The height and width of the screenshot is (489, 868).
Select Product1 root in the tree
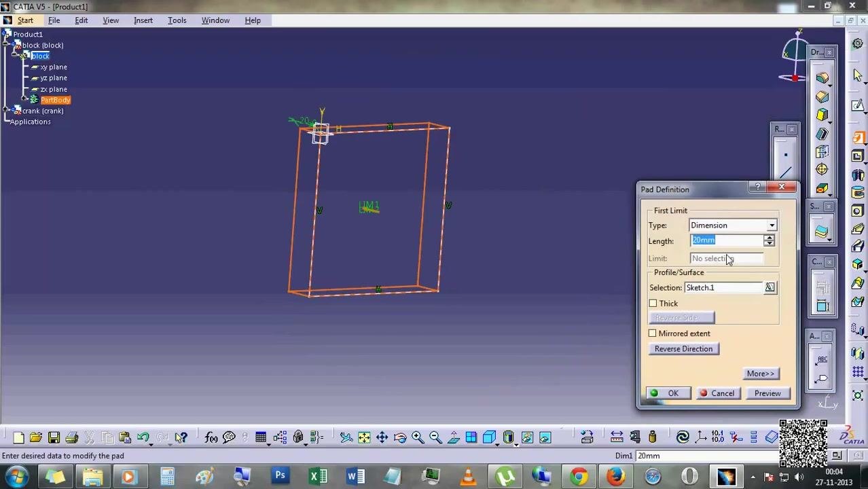[x=28, y=35]
